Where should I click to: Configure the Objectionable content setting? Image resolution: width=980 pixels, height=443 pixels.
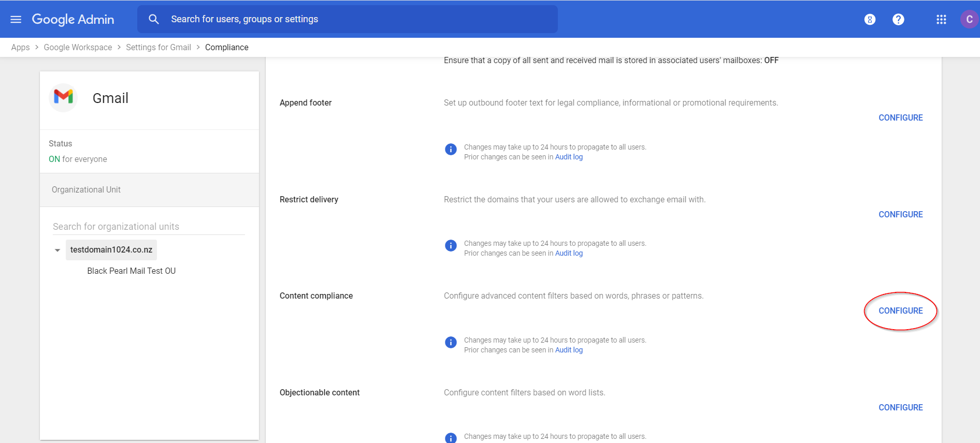(x=900, y=407)
